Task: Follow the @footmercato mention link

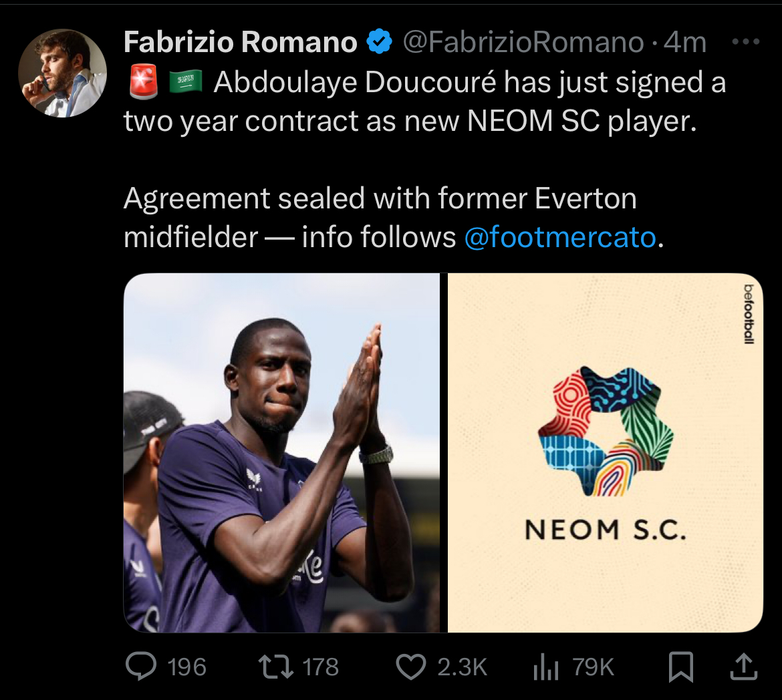Action: coord(560,237)
